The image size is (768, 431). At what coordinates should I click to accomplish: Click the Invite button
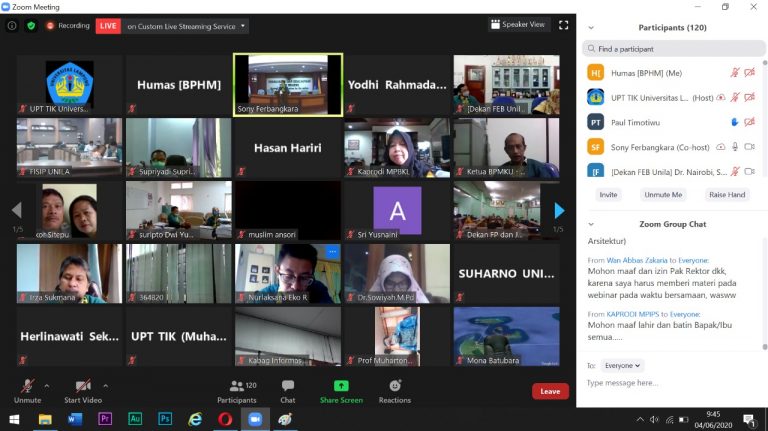(608, 194)
